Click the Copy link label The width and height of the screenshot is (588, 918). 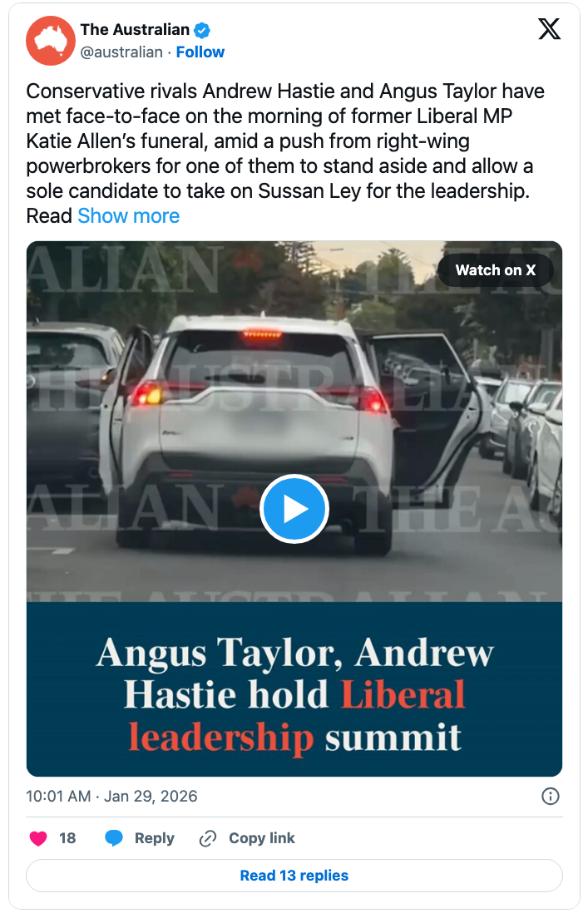[x=262, y=838]
